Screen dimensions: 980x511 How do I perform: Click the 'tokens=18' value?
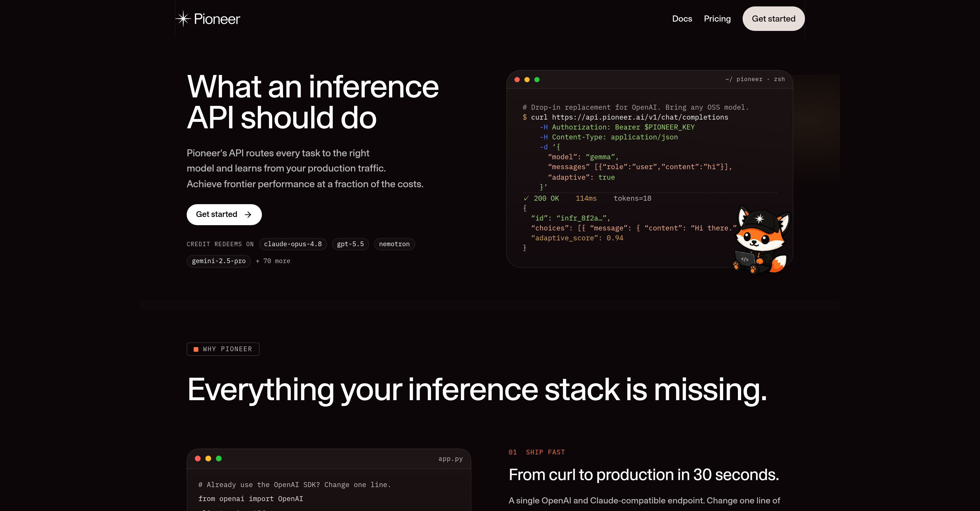(x=632, y=198)
